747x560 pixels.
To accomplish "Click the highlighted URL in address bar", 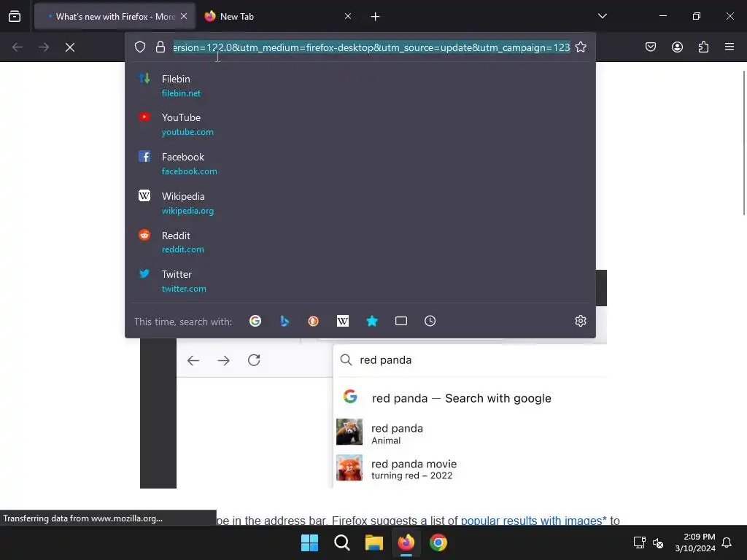I will [371, 47].
